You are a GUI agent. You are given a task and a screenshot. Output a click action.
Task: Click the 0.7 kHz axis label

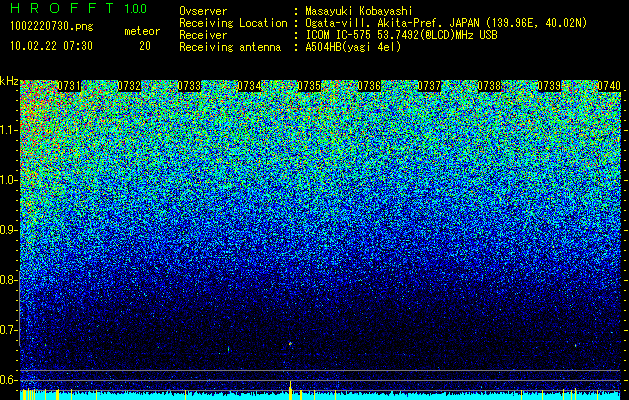(x=9, y=330)
